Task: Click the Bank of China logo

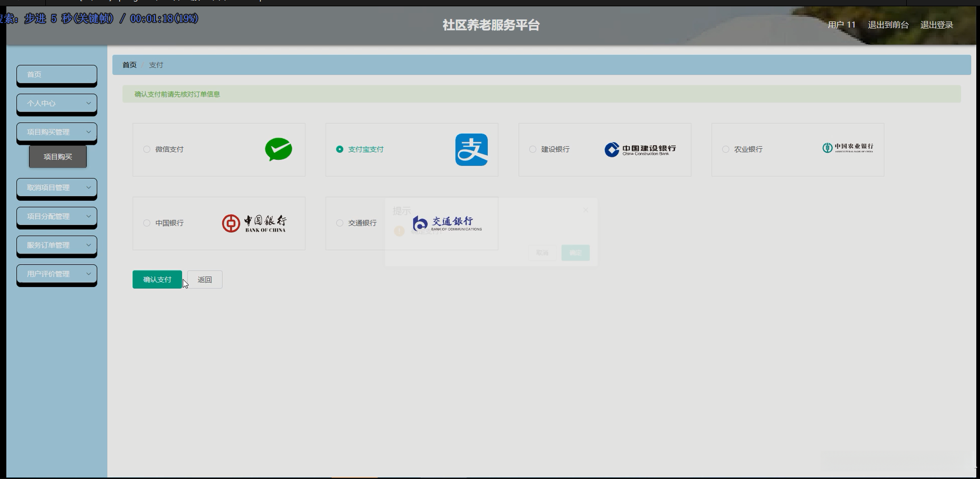Action: (x=254, y=223)
